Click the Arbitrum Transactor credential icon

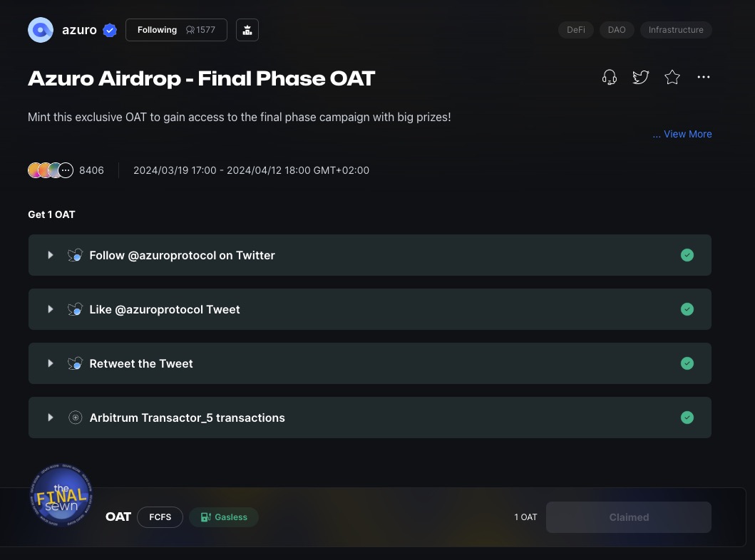click(x=75, y=418)
